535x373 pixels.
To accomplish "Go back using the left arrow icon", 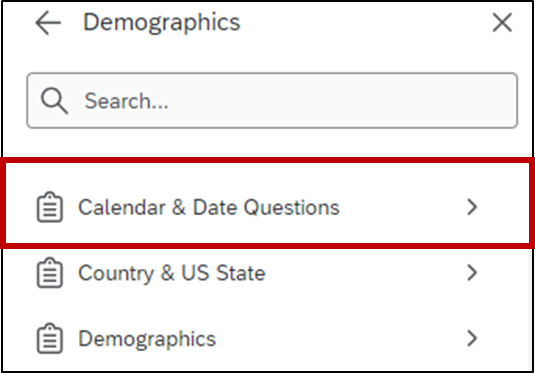I will click(48, 23).
